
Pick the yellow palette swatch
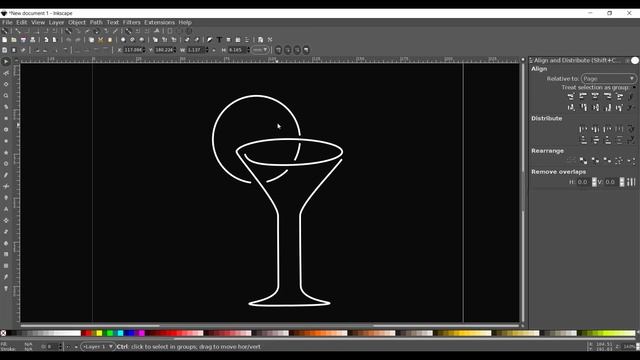(99, 333)
